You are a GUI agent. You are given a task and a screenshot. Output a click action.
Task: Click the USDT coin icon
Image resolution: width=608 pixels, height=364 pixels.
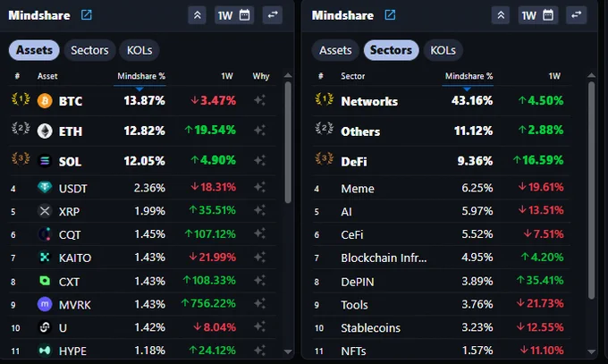(45, 188)
